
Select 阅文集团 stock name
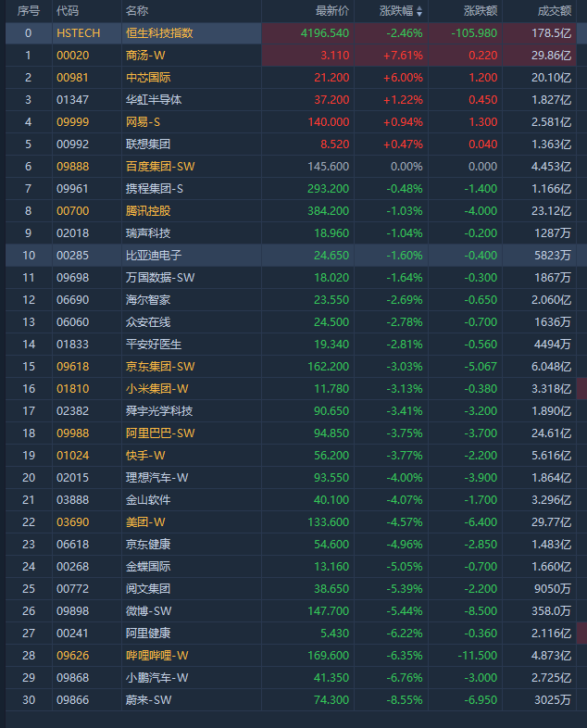pyautogui.click(x=148, y=590)
